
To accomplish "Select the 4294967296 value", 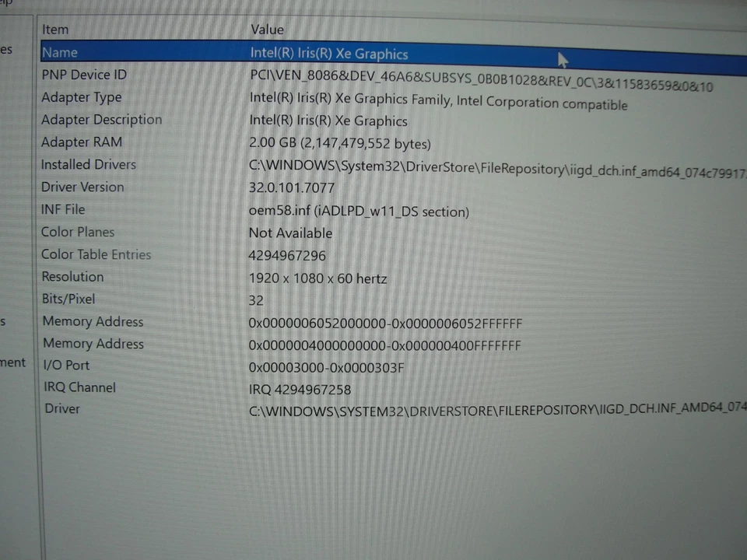I will pos(287,256).
